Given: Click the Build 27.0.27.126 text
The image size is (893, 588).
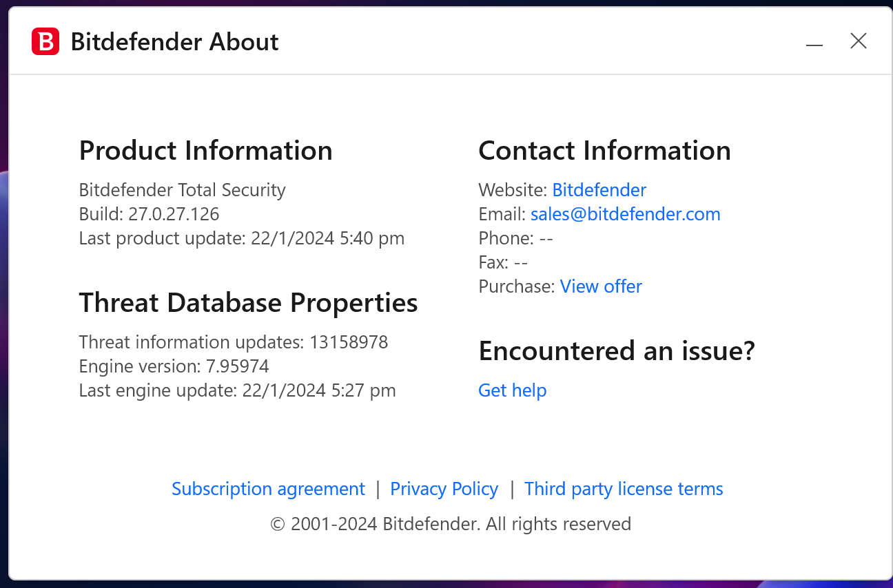Looking at the screenshot, I should tap(149, 214).
